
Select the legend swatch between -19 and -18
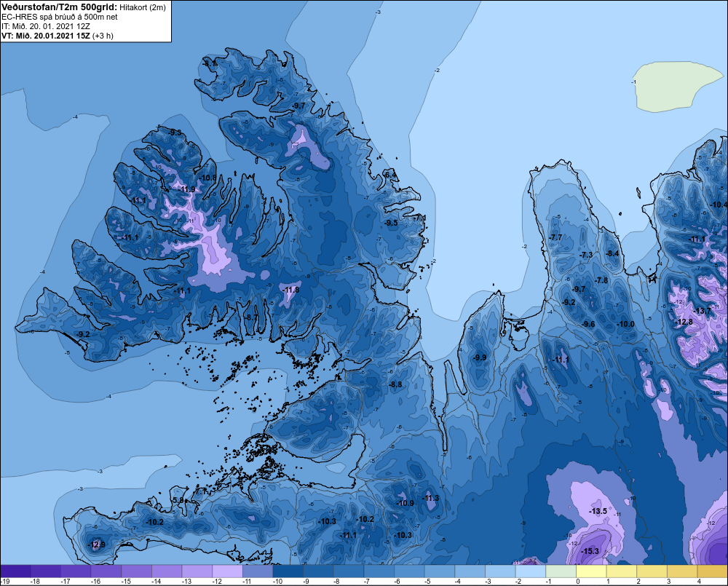click(x=16, y=571)
